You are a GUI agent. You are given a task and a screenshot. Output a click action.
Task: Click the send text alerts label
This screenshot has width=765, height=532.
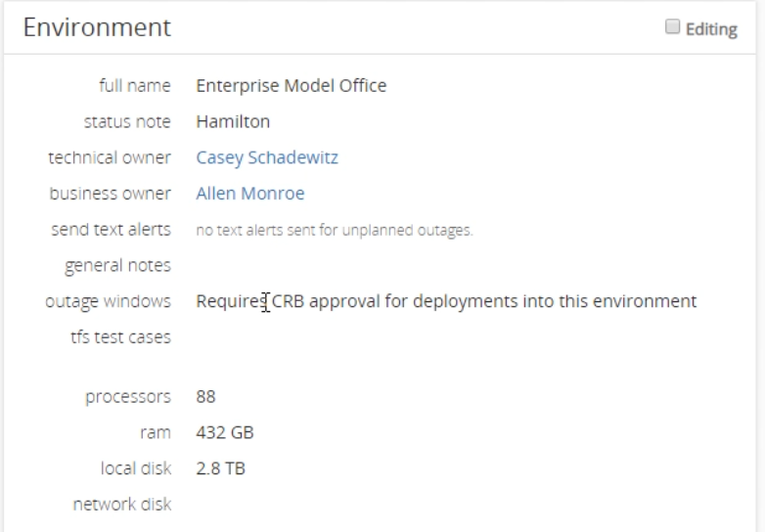[x=112, y=230]
